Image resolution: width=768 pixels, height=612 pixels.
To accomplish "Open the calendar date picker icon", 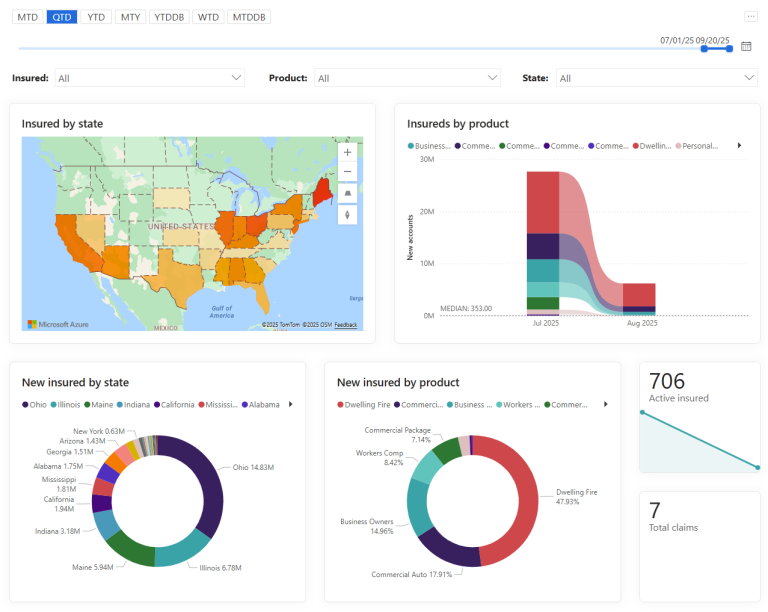I will click(x=746, y=47).
